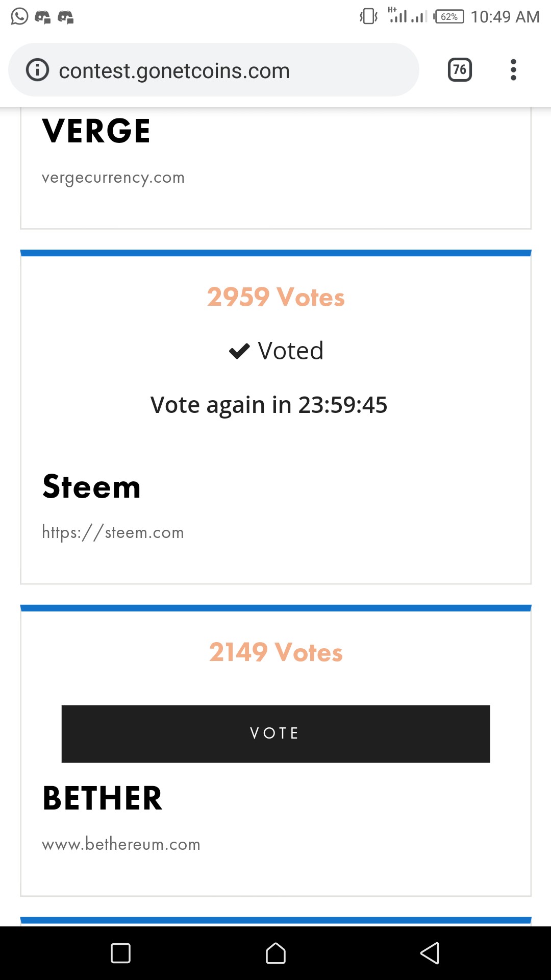Tap the 2959 Votes count
The height and width of the screenshot is (980, 551).
tap(275, 297)
